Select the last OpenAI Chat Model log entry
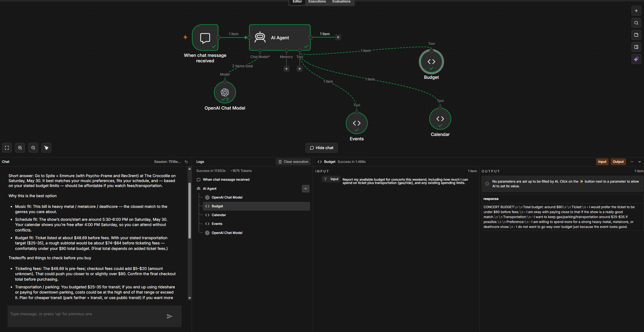This screenshot has height=332, width=644. (x=256, y=233)
